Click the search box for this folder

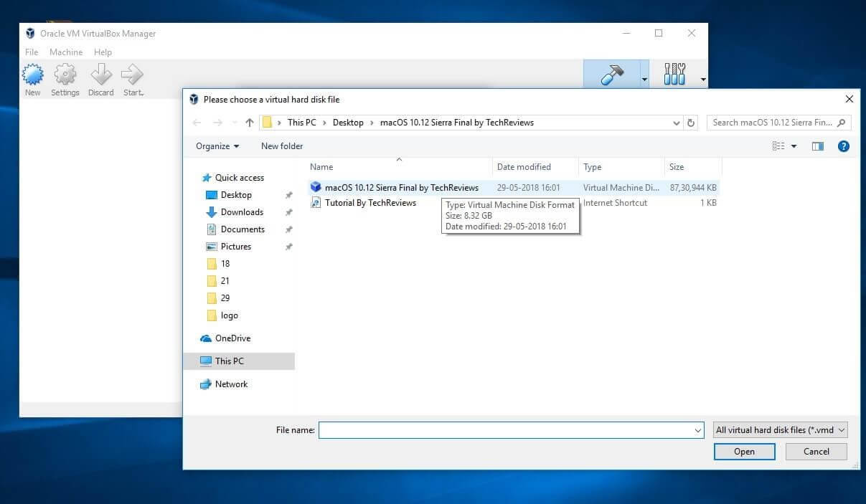(779, 123)
